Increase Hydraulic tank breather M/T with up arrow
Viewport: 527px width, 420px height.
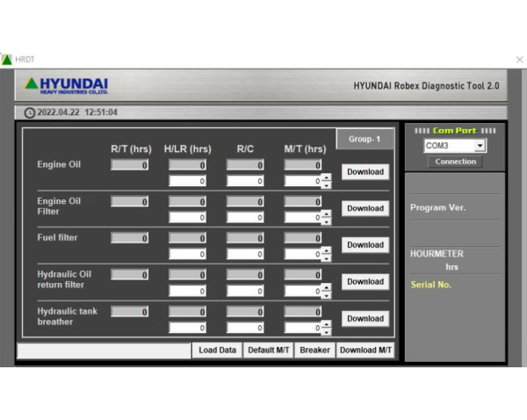pos(327,324)
